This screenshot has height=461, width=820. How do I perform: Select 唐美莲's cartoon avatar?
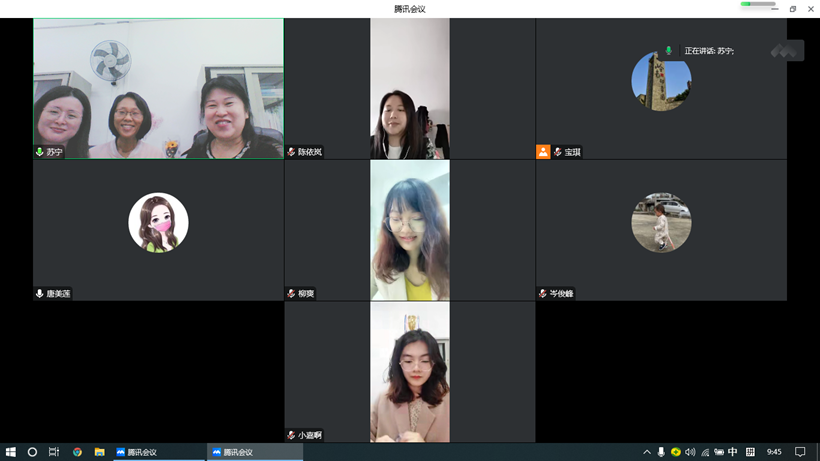158,222
